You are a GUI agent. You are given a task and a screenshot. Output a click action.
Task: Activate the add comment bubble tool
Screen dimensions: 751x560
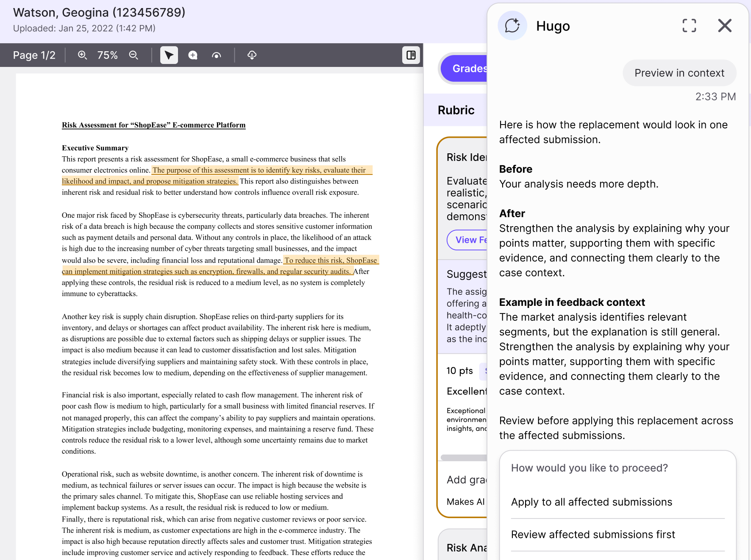coord(193,55)
